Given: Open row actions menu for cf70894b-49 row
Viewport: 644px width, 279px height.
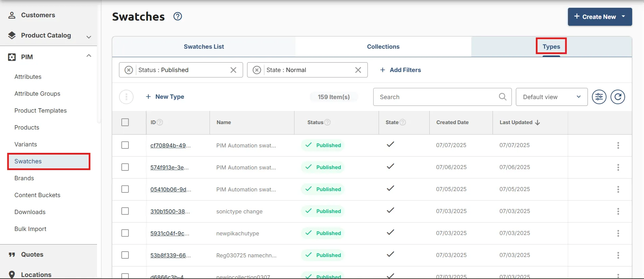Looking at the screenshot, I should [618, 145].
